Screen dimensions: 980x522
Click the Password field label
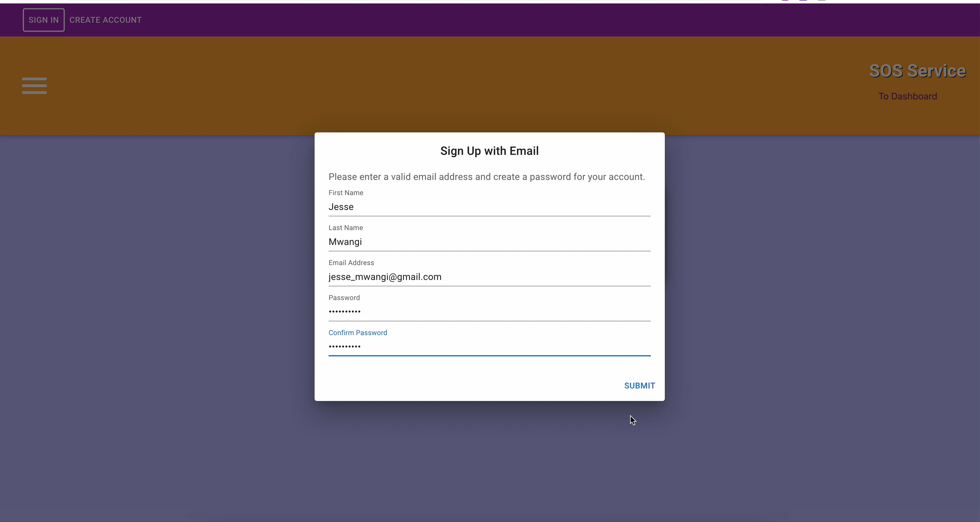[x=344, y=298]
